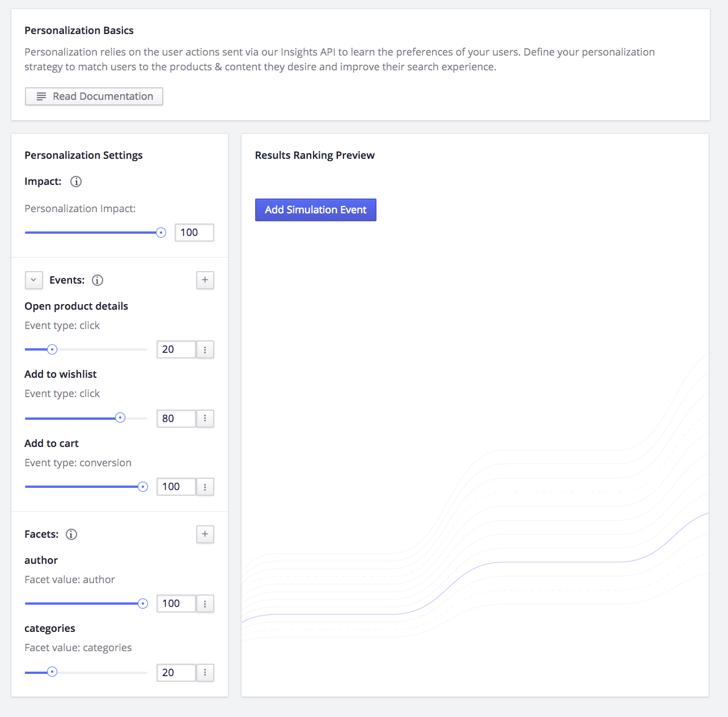Click Add to cart score field
The image size is (728, 717).
[176, 487]
